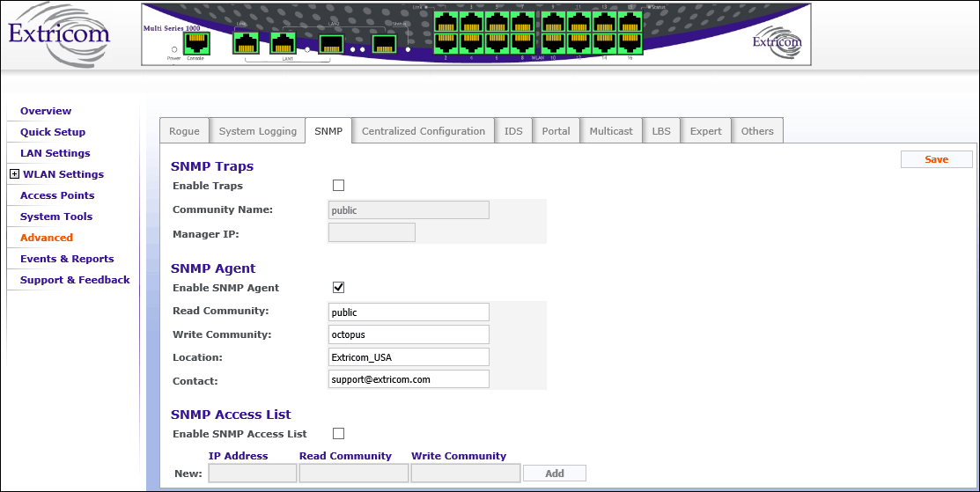Save the SNMP settings
The width and height of the screenshot is (980, 492).
tap(936, 159)
